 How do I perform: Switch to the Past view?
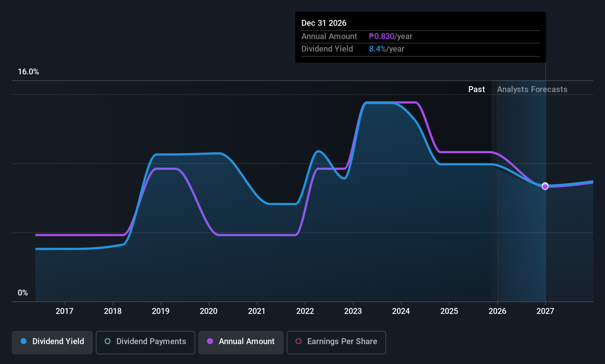click(476, 89)
